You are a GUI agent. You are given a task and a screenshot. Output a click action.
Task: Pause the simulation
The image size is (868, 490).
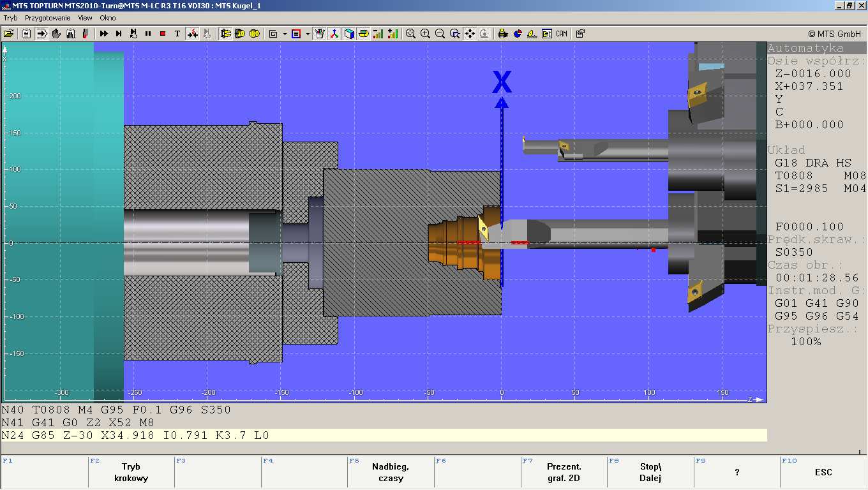click(148, 33)
